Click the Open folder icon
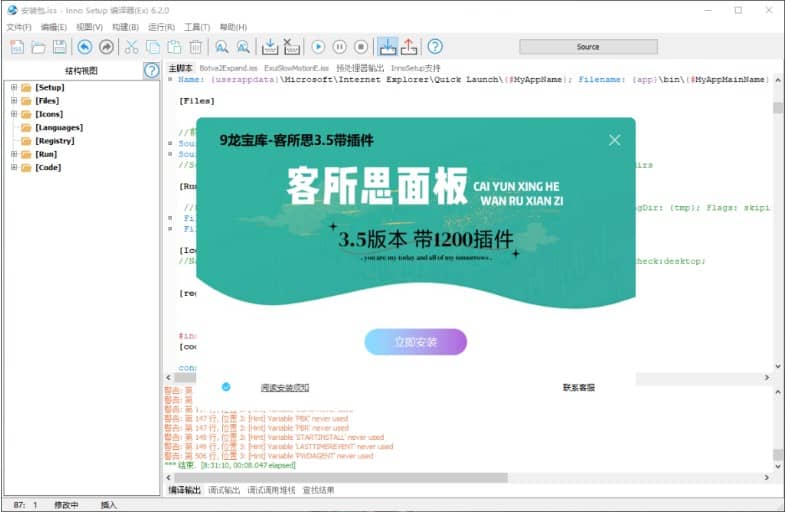 (39, 47)
